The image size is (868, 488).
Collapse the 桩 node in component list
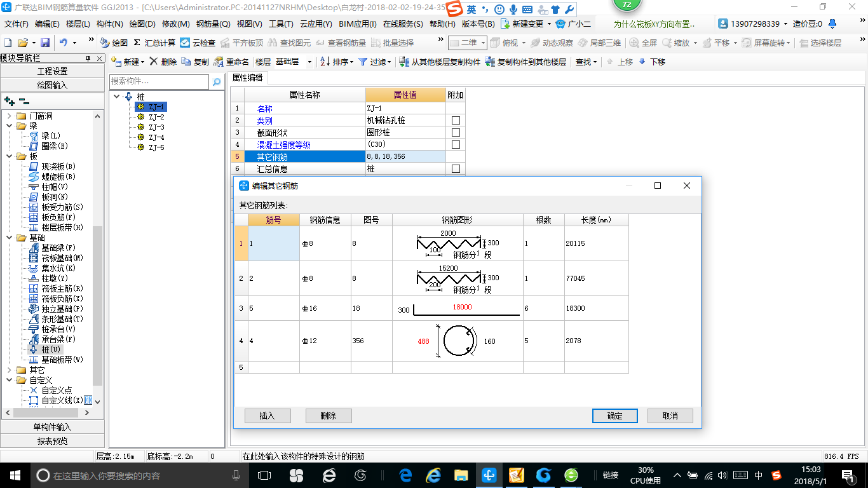[x=117, y=97]
